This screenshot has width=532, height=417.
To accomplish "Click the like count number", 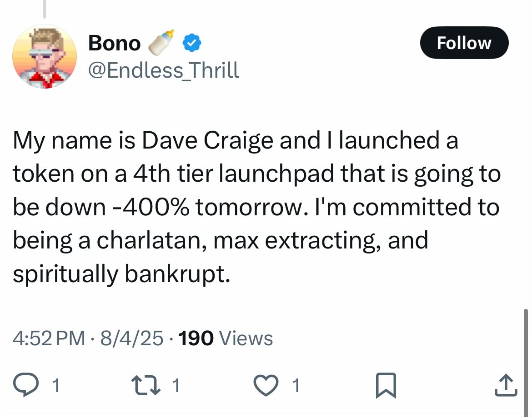I will point(296,386).
